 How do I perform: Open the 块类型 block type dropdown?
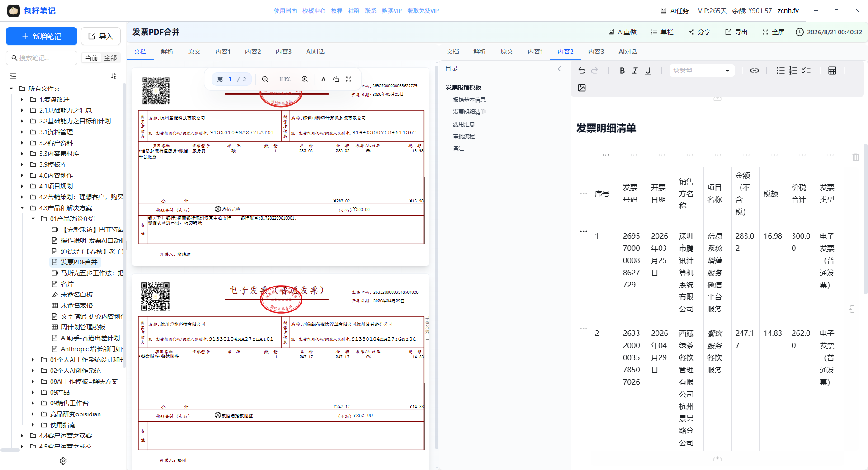tap(701, 70)
